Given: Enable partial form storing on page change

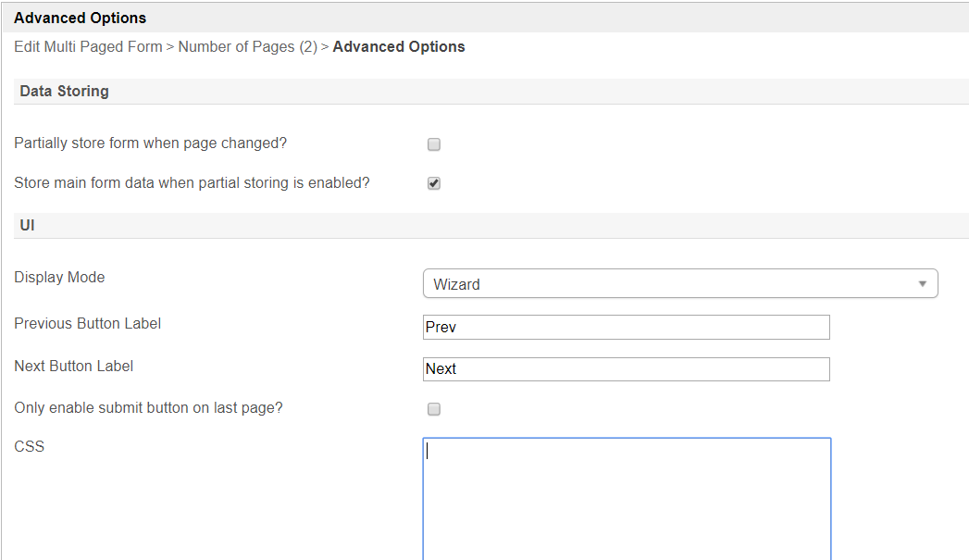Looking at the screenshot, I should point(434,144).
